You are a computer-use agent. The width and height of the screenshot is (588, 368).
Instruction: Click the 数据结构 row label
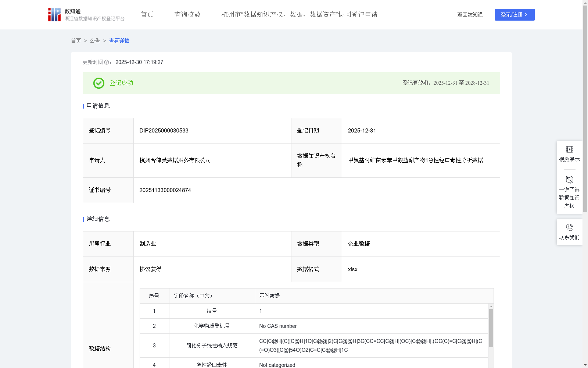click(x=100, y=349)
